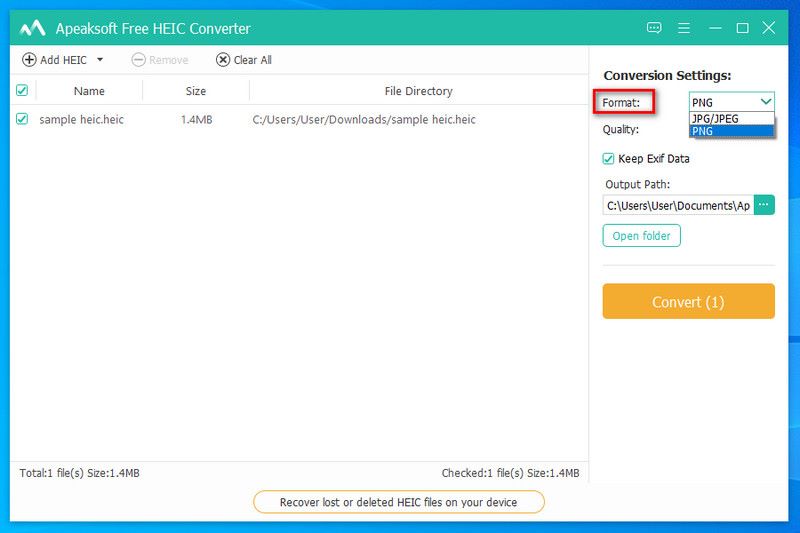Click Recover lost or deleted HEIC files link

tap(398, 502)
